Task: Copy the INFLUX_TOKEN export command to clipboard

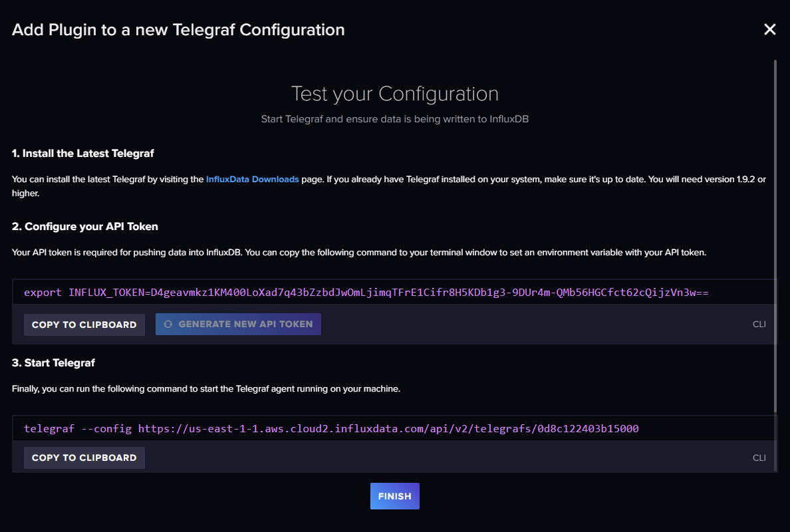Action: (x=84, y=325)
